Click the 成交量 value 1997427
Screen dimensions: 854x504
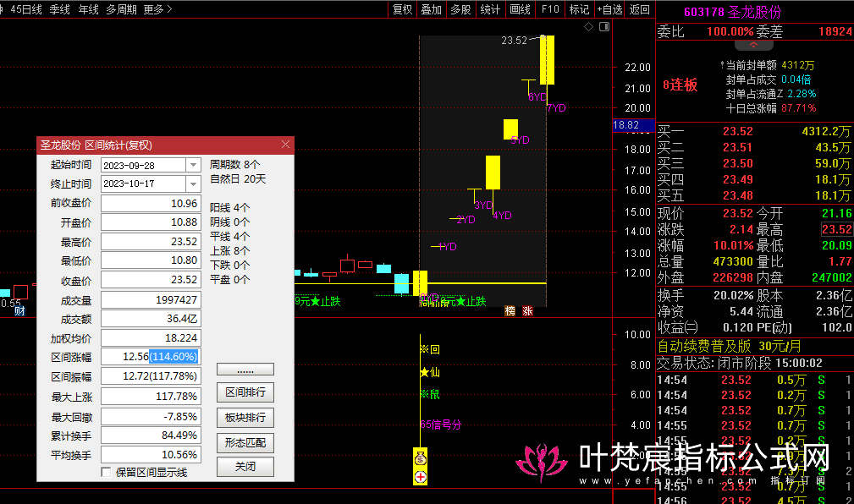point(151,300)
